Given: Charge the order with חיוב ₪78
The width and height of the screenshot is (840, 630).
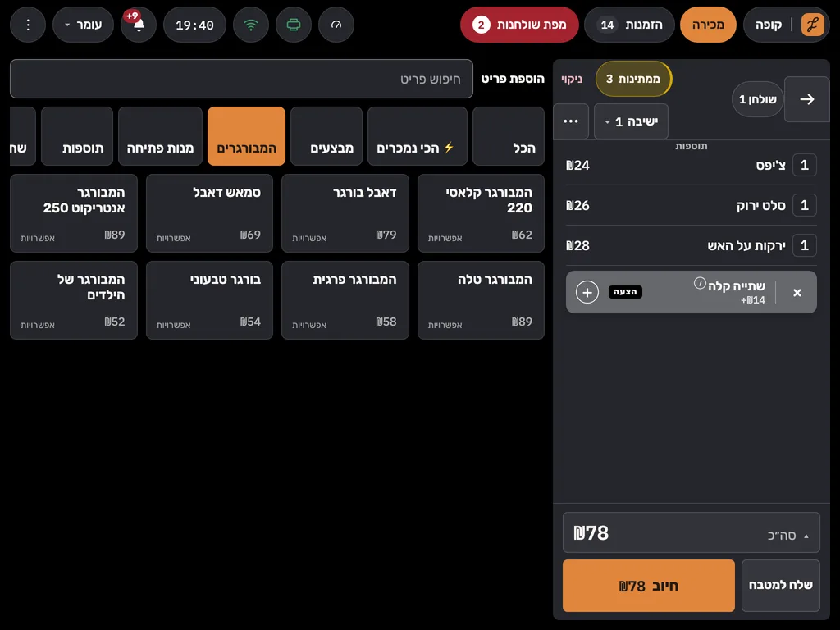Looking at the screenshot, I should (649, 586).
